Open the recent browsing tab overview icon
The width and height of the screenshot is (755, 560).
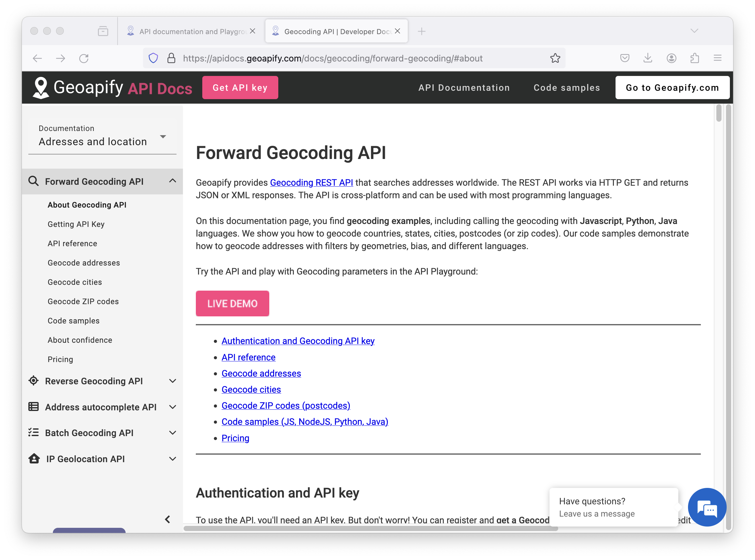click(x=103, y=31)
